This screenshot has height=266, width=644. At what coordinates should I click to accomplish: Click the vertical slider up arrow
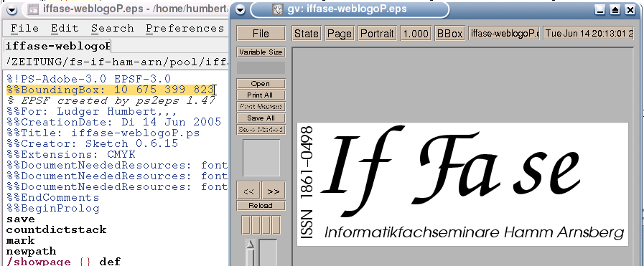pos(250,245)
